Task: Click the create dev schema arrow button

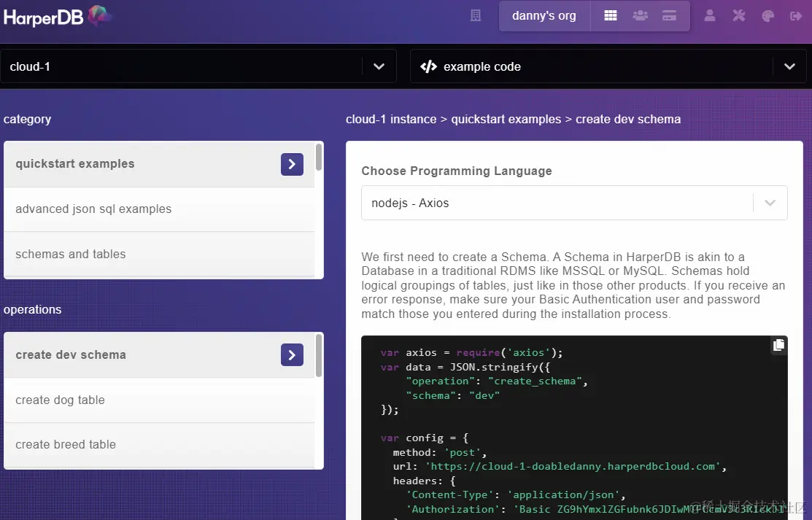Action: tap(292, 354)
